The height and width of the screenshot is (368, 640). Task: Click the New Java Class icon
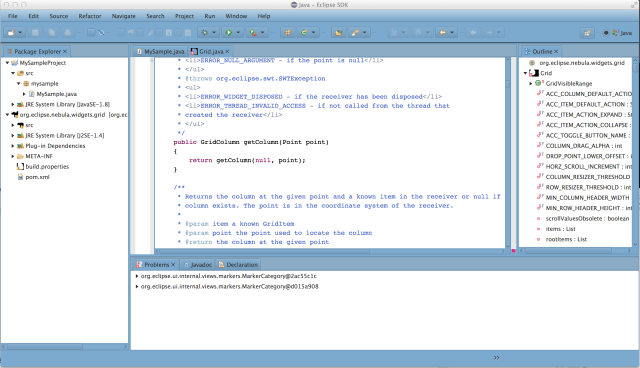(304, 32)
